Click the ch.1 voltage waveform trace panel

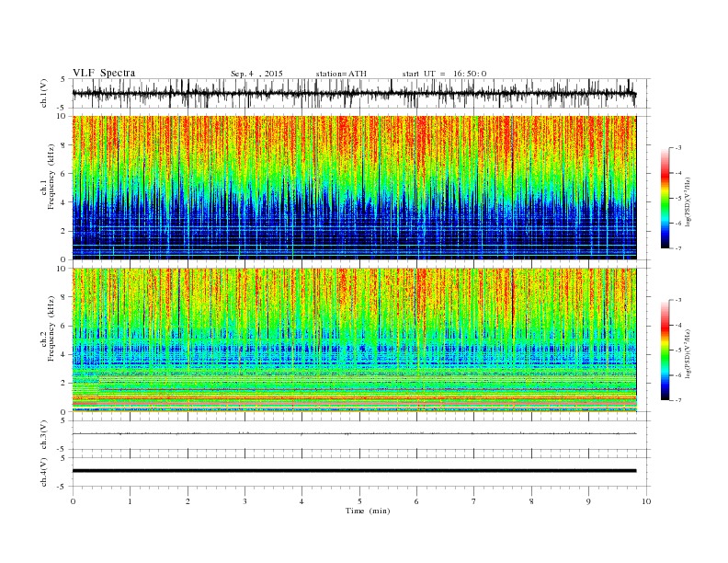coord(361,93)
